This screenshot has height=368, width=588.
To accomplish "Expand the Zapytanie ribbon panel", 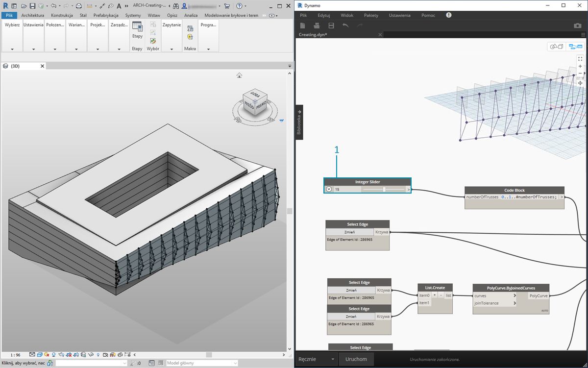I will click(x=171, y=49).
